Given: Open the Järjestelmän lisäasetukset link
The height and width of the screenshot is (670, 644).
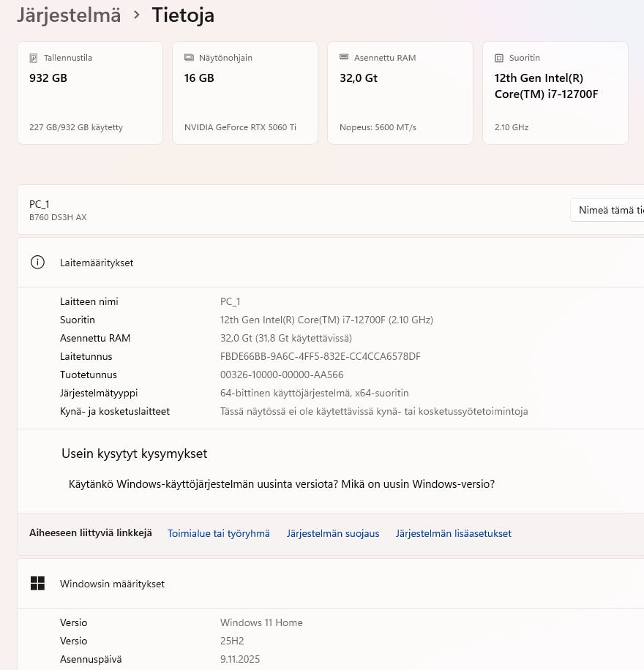Looking at the screenshot, I should tap(454, 533).
